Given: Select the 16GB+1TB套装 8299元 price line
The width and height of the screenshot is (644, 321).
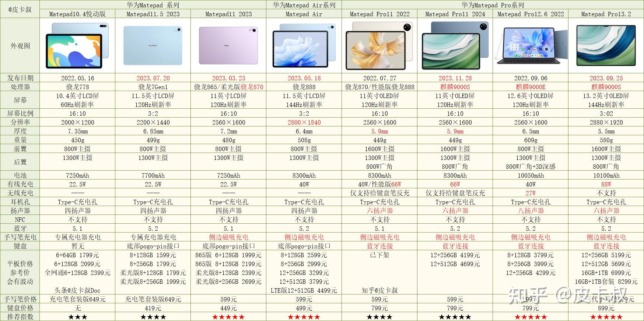Looking at the screenshot, I should click(x=606, y=282).
